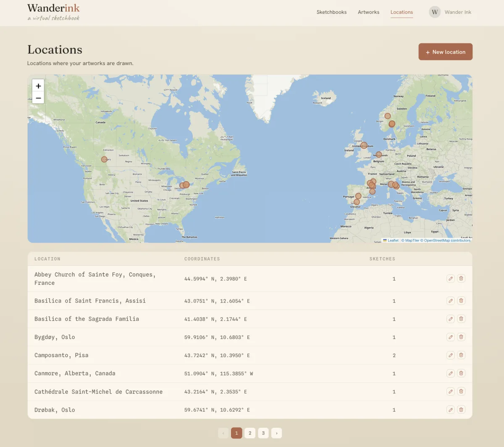Open the MapTiler attribution link
This screenshot has height=447, width=504.
pyautogui.click(x=410, y=240)
